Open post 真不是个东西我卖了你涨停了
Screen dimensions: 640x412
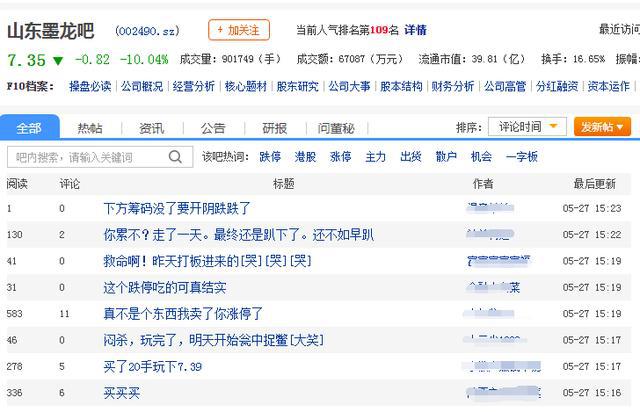[x=183, y=314]
